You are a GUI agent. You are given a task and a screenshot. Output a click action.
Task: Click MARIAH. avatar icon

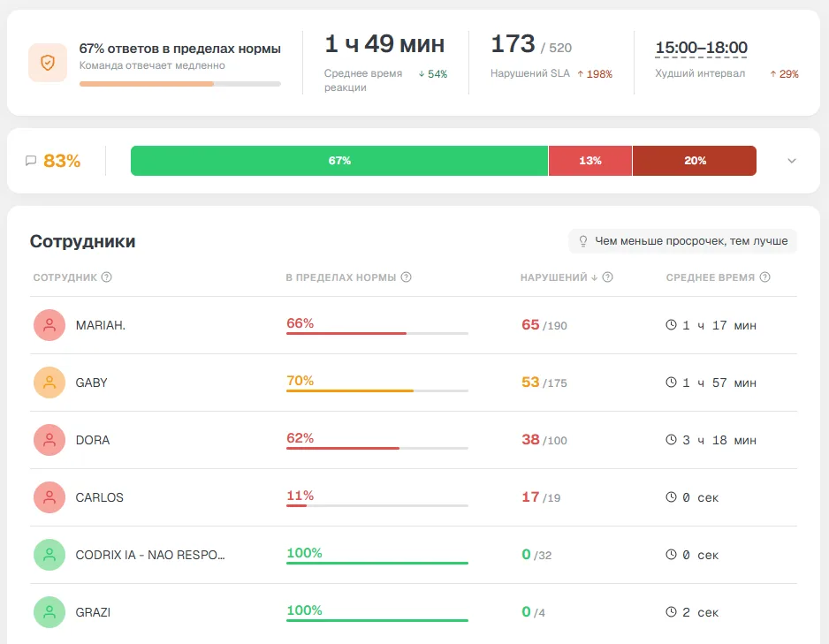point(49,325)
